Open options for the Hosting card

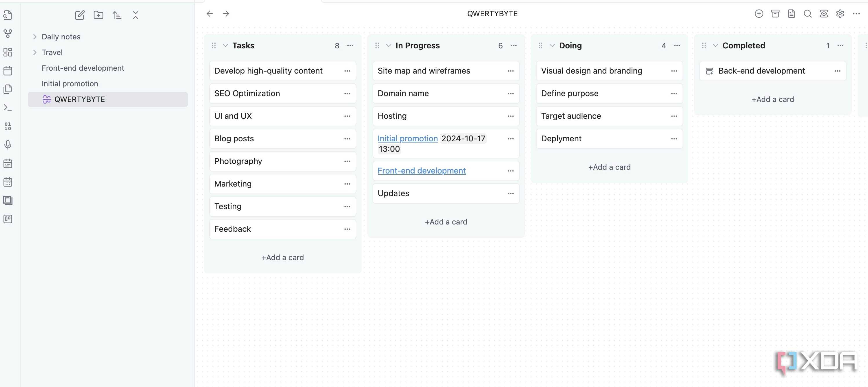click(510, 116)
